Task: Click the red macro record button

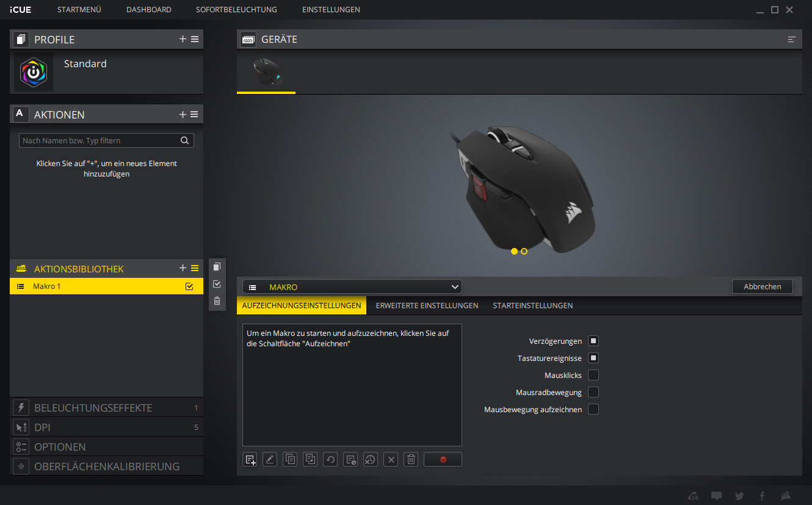Action: [443, 459]
